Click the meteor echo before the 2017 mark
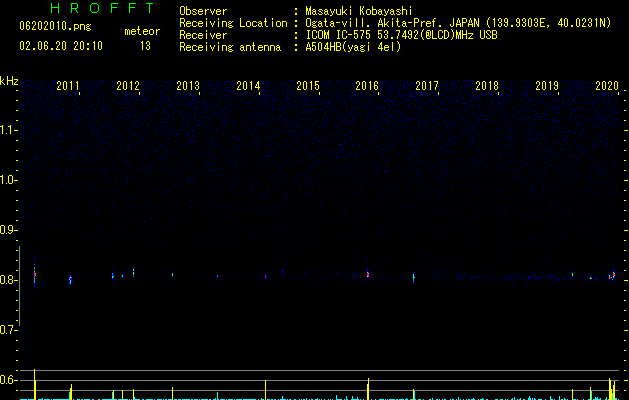629x400 pixels. pos(414,277)
